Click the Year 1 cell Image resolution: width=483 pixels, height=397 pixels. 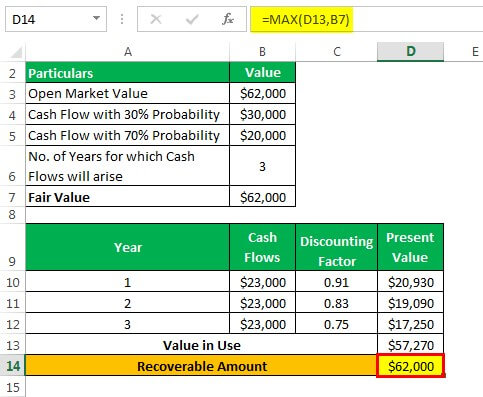[x=128, y=282]
